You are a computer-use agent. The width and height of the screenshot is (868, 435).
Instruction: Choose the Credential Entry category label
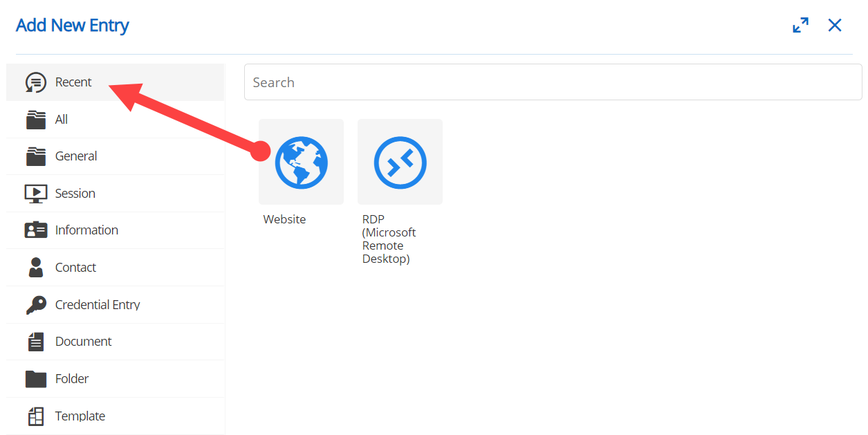(98, 305)
